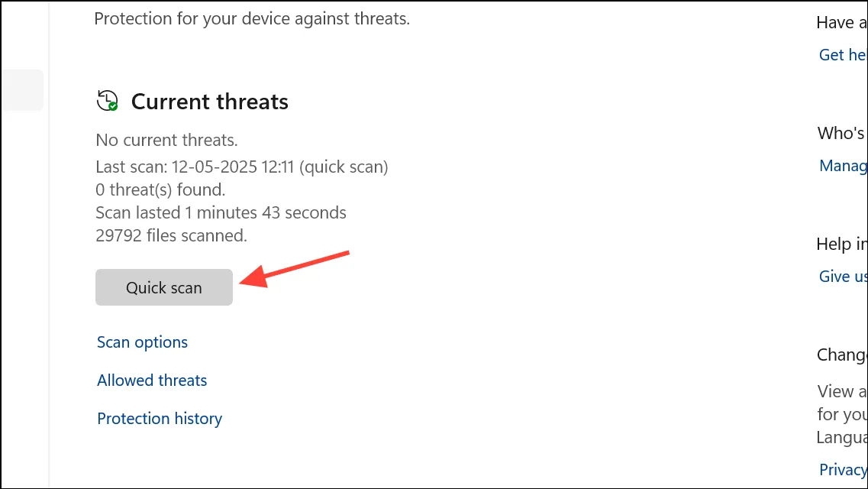Open the Manage providers link

tap(843, 166)
